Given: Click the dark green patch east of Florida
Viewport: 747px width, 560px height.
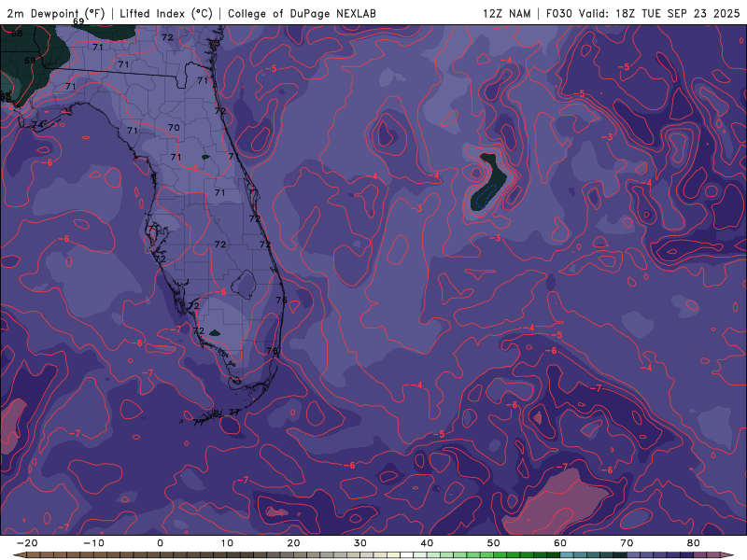Looking at the screenshot, I should [488, 183].
